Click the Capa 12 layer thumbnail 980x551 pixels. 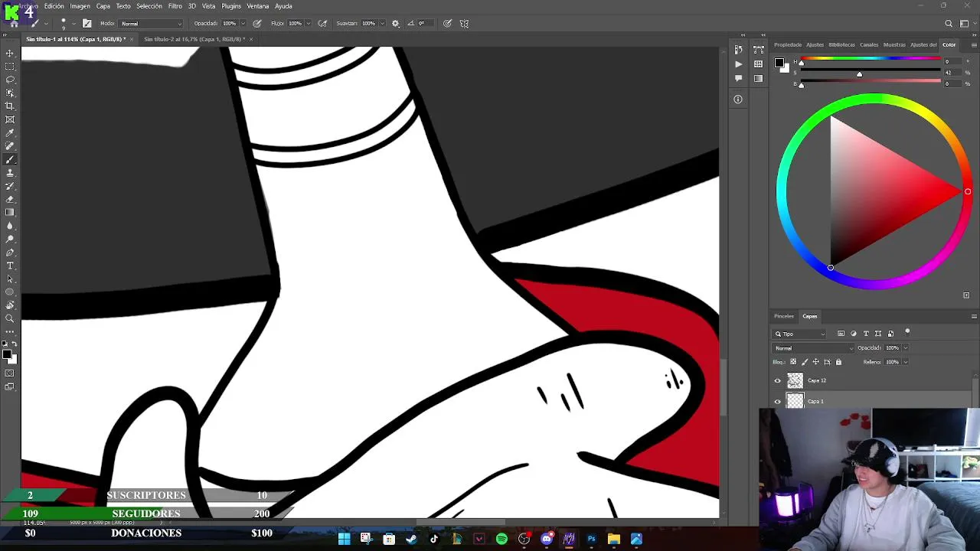coord(795,380)
